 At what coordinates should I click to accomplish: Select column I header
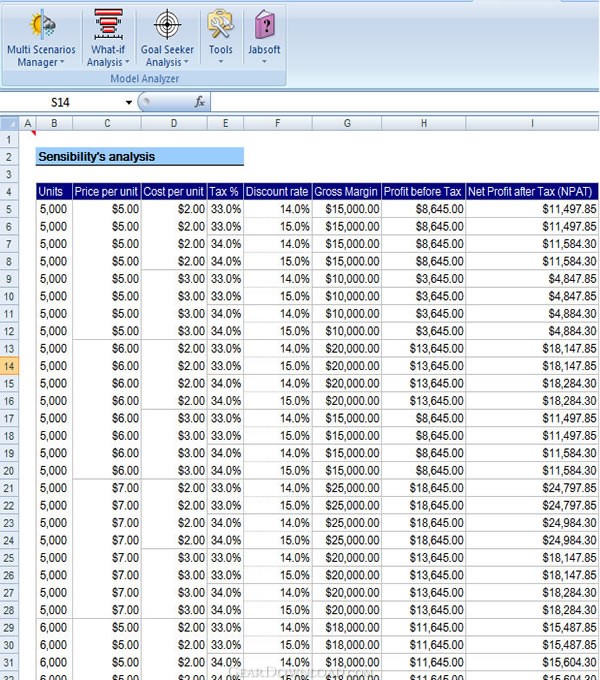coord(532,124)
